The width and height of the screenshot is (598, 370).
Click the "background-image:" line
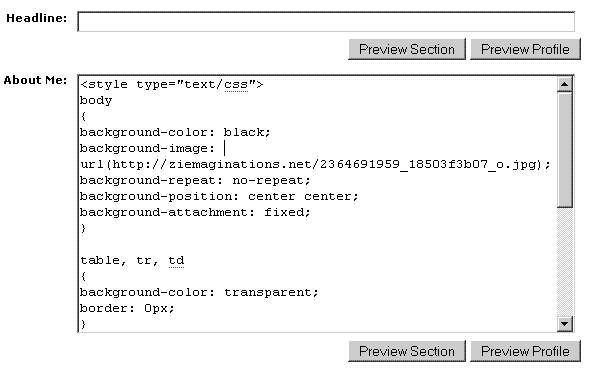(x=148, y=148)
